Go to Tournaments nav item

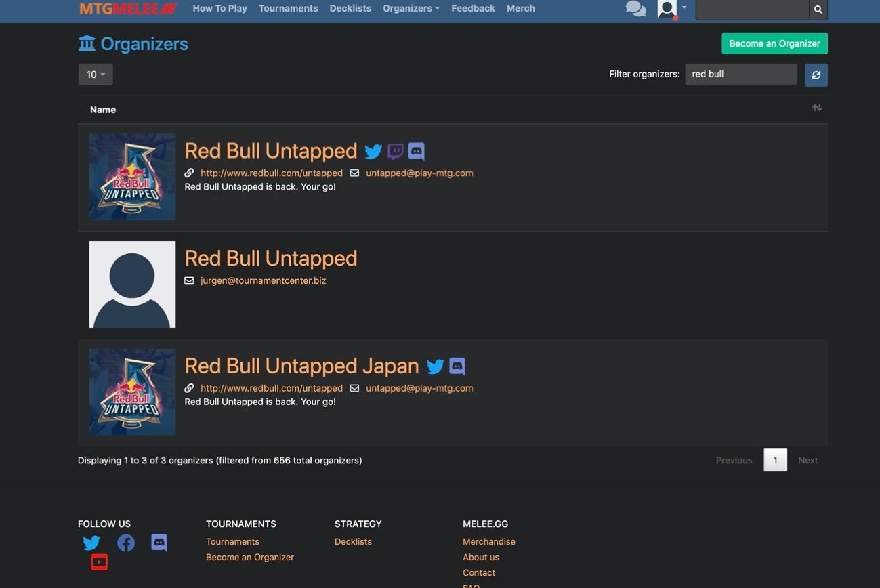(x=289, y=8)
